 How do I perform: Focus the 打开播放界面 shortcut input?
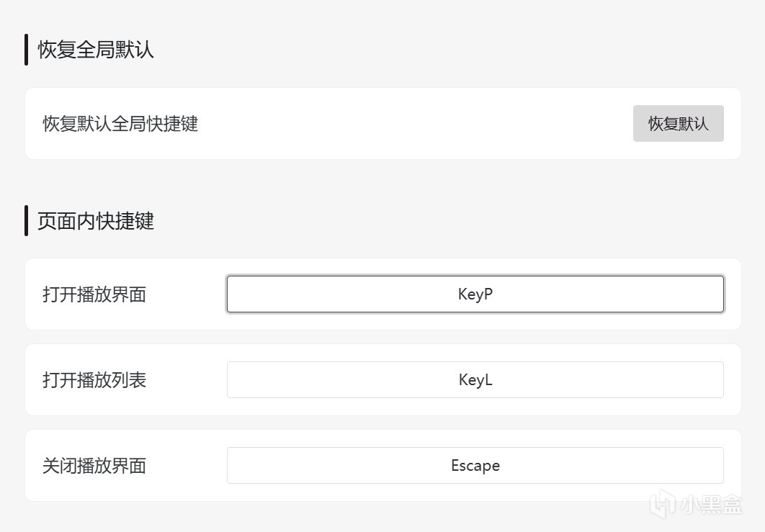click(x=475, y=294)
